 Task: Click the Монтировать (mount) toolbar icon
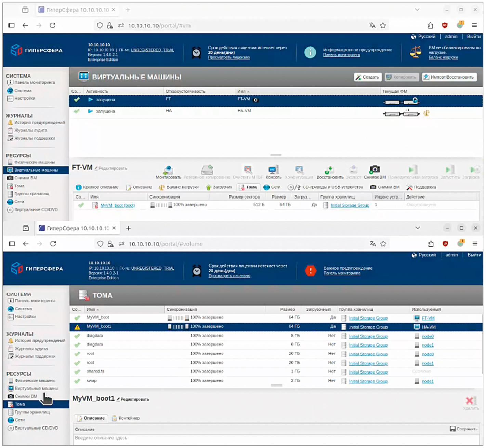coord(168,170)
